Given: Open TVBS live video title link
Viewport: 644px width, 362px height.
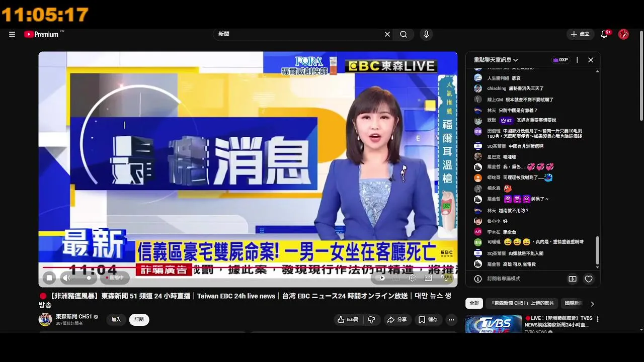Looking at the screenshot, I should (x=558, y=321).
